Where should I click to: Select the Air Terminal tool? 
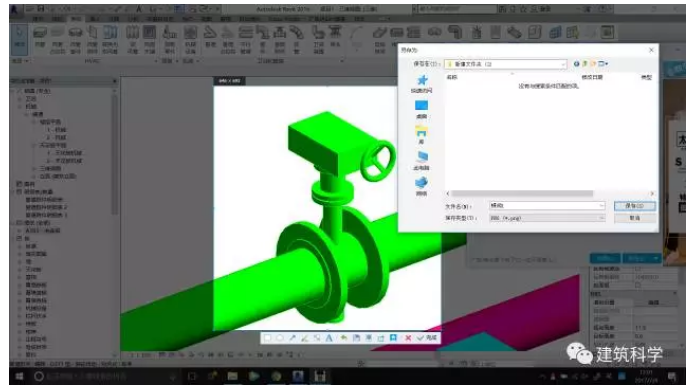click(x=149, y=39)
